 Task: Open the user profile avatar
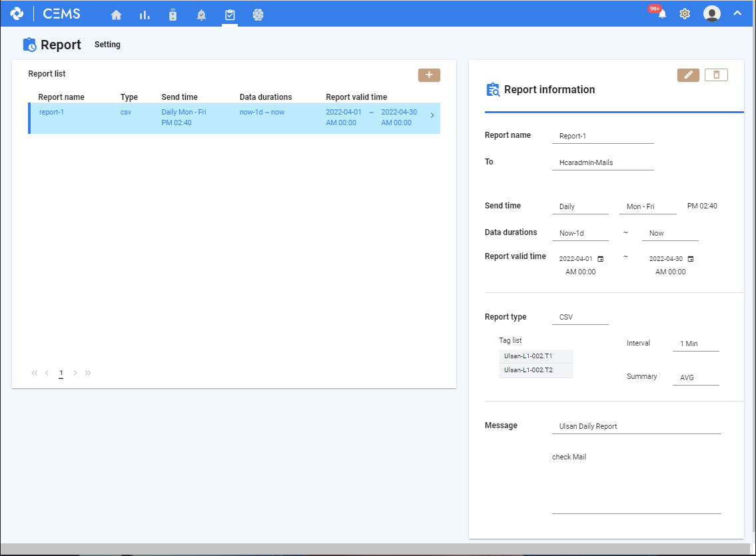pyautogui.click(x=712, y=14)
